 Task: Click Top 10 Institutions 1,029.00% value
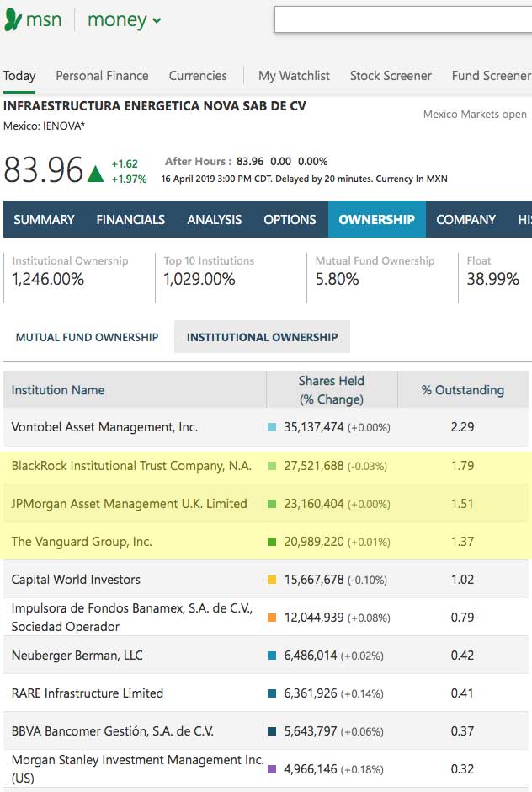(x=199, y=279)
